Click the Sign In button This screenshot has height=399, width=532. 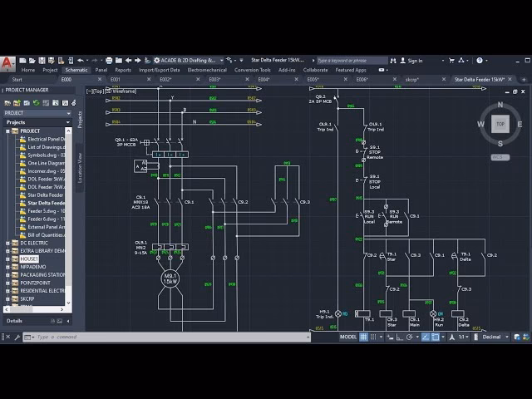[x=413, y=61]
